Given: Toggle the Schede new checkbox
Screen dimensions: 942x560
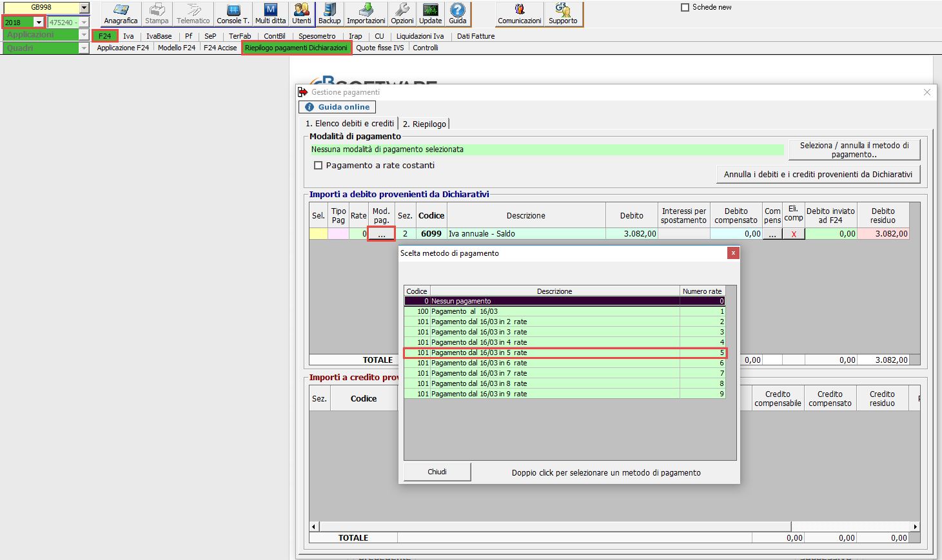Looking at the screenshot, I should point(685,7).
